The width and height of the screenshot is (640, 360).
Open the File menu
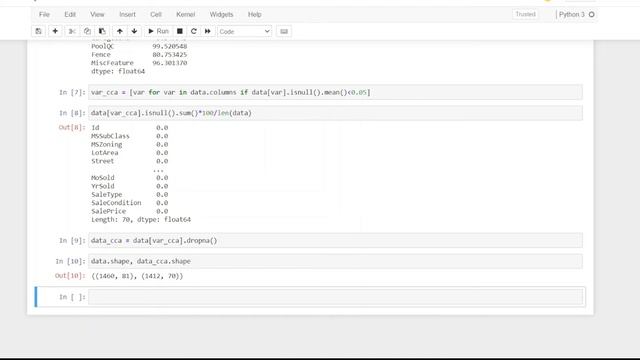(44, 14)
